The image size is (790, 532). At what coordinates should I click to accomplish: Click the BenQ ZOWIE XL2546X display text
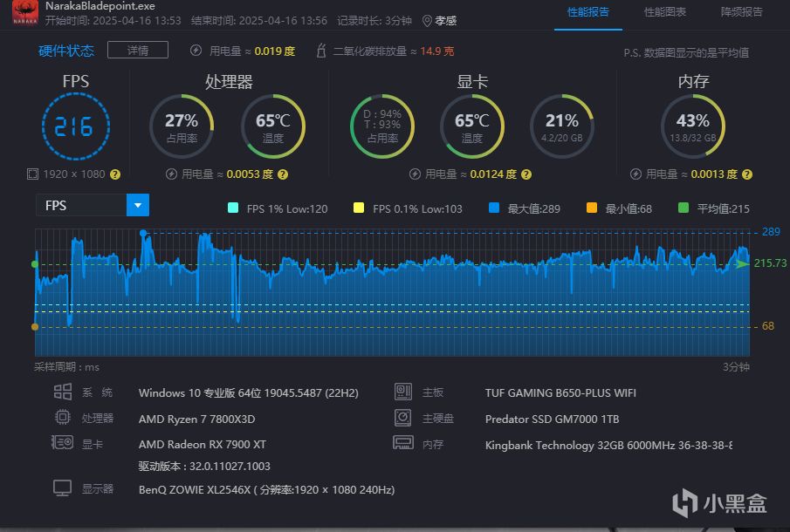click(266, 490)
